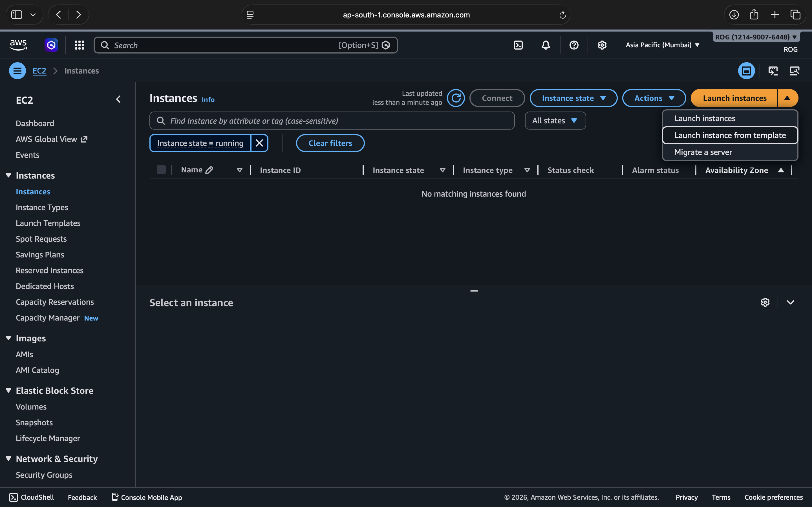This screenshot has height=507, width=812.
Task: Expand the Instance state dropdown button
Action: 573,98
